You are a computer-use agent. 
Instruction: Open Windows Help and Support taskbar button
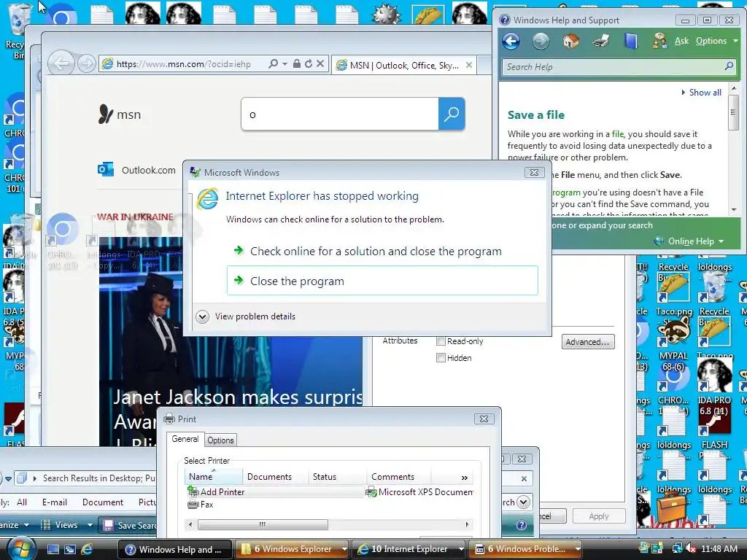(174, 549)
